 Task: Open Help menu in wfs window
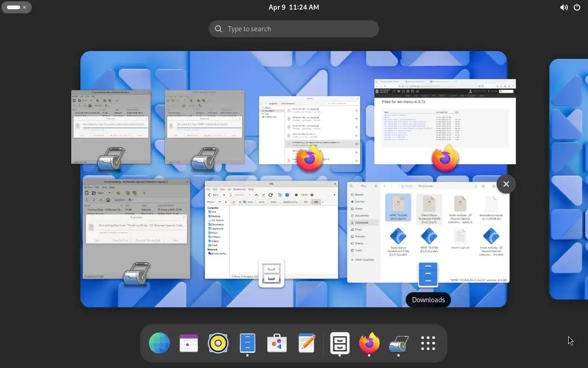coord(251,189)
